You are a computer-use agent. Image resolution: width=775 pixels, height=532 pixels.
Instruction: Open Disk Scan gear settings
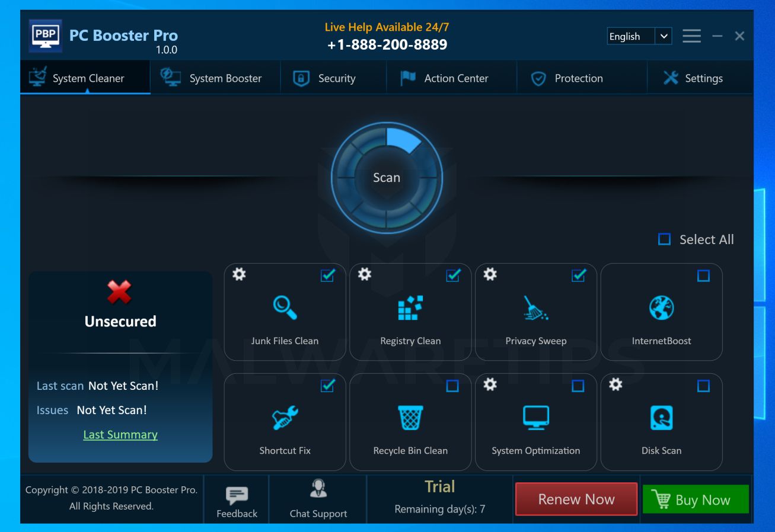[x=616, y=384]
